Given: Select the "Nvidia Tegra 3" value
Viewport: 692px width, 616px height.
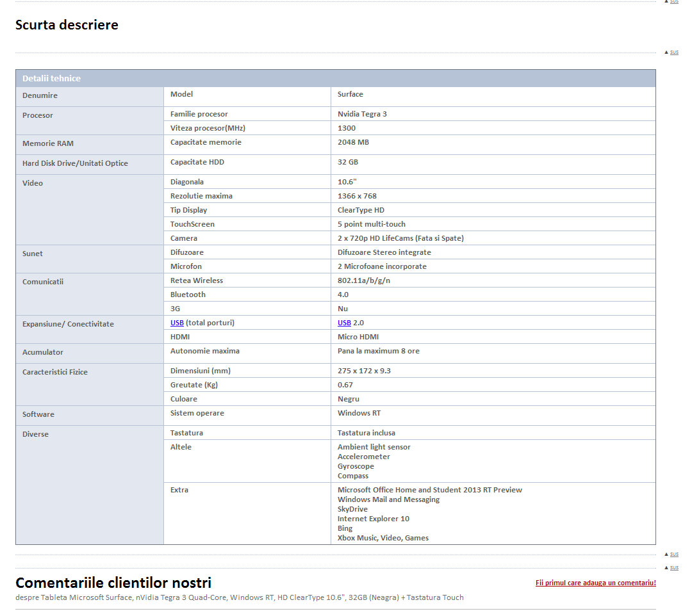Looking at the screenshot, I should 362,114.
